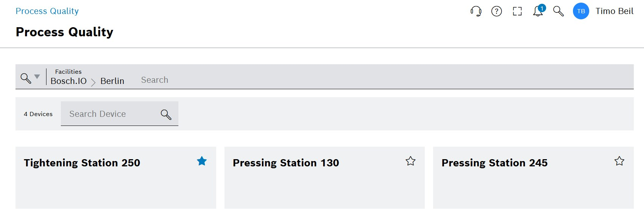
Task: Expand the chevron between Bosch.IO and Berlin
Action: click(93, 82)
